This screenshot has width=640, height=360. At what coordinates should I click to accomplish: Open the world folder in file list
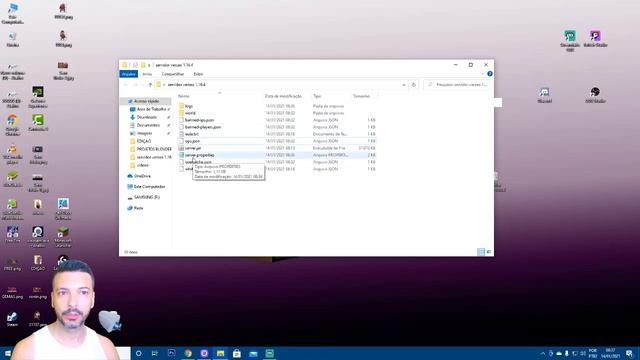pos(190,113)
